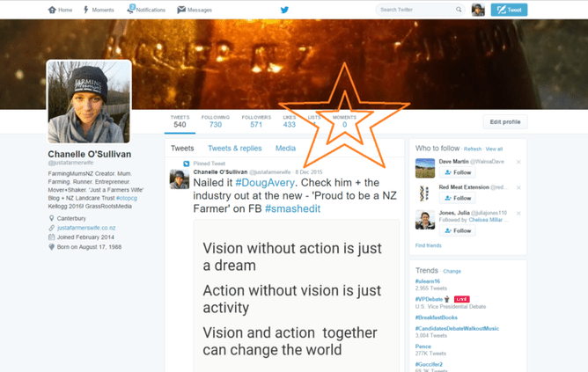Switch to Tweets & replies tab
This screenshot has height=372, width=588.
tap(234, 149)
